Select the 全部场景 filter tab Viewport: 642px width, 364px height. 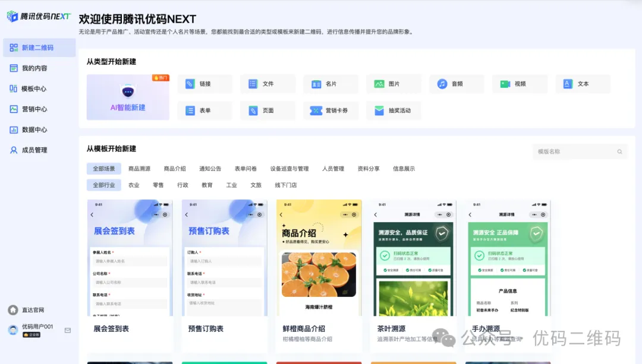click(104, 169)
